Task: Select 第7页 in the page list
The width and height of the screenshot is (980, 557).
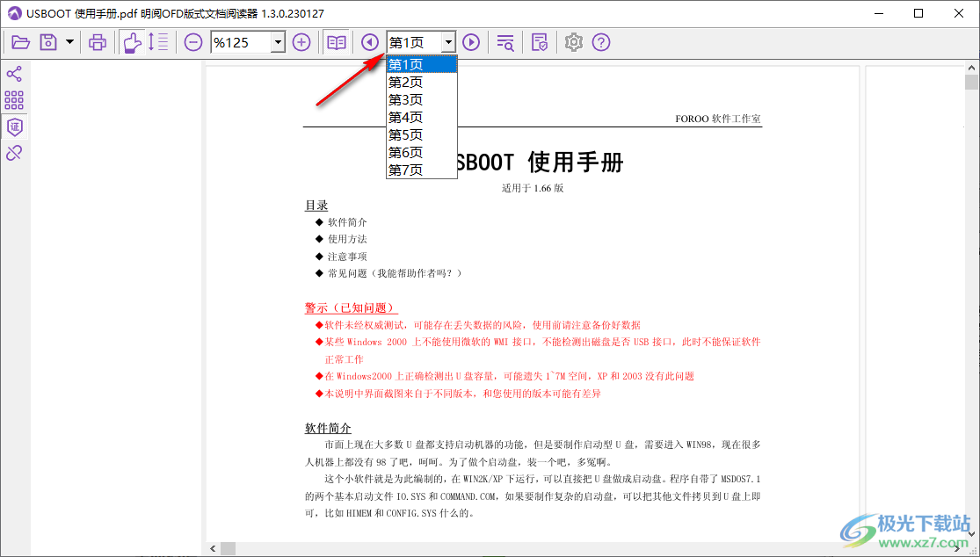Action: click(422, 170)
